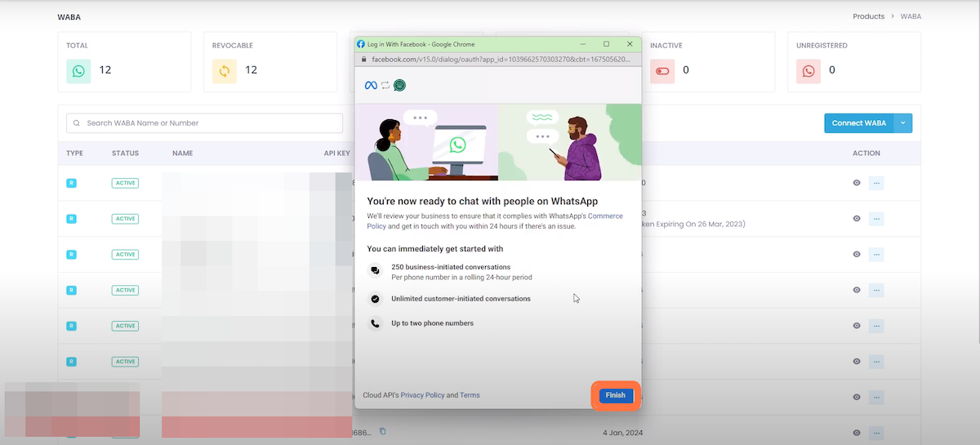Open the three-dots menu in the 4 Jan, 2024 row
Image resolution: width=980 pixels, height=445 pixels.
pos(876,433)
